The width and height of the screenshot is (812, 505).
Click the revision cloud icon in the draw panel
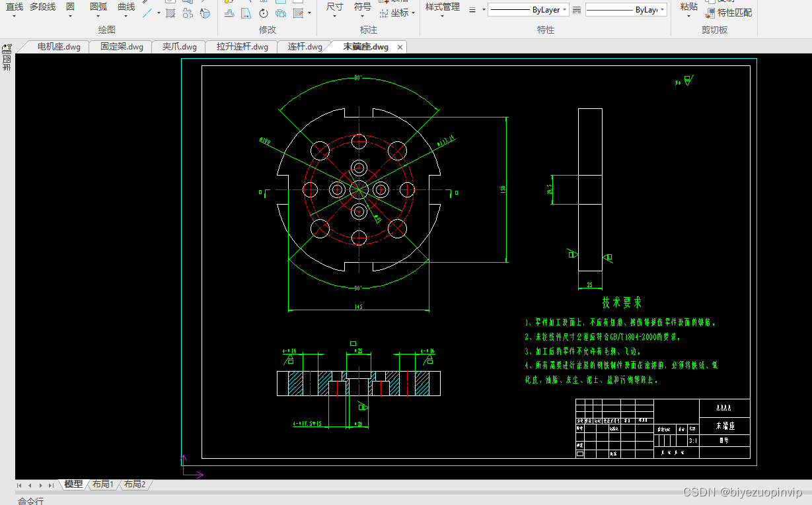pyautogui.click(x=205, y=13)
